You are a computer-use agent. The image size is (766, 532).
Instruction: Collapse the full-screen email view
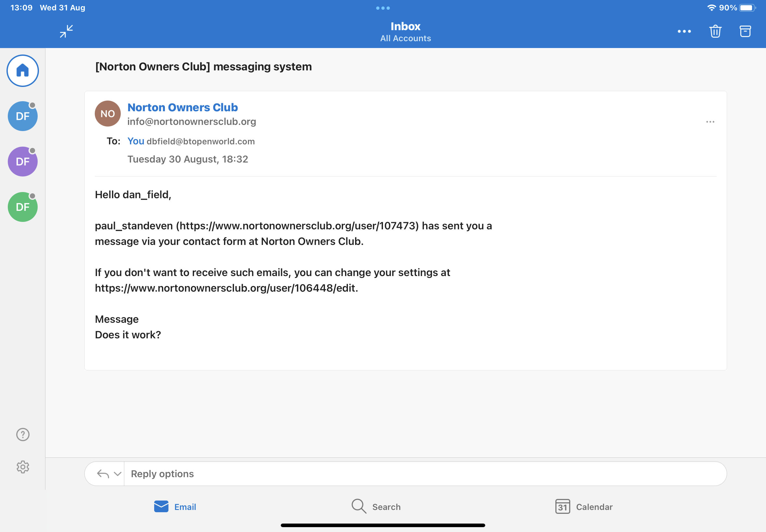(x=66, y=31)
